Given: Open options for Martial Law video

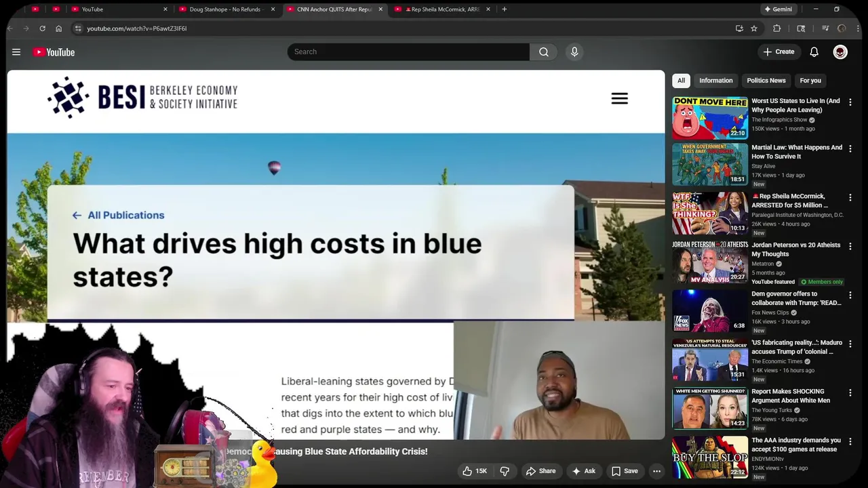Looking at the screenshot, I should point(850,148).
